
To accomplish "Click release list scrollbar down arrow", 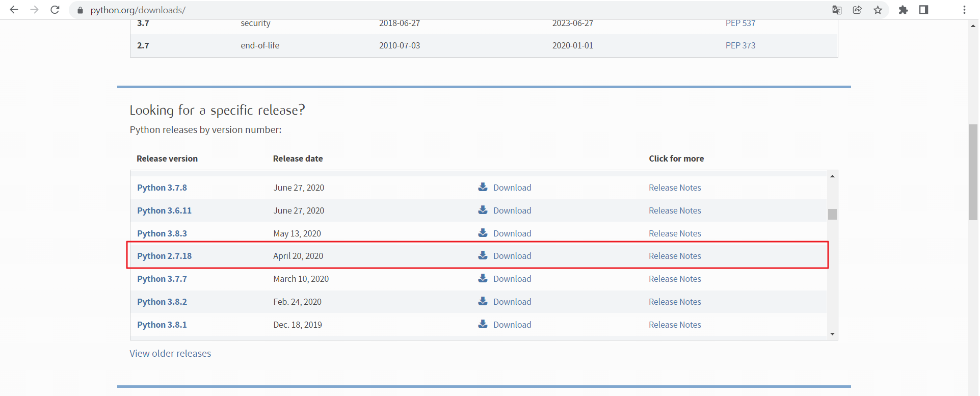I will 832,334.
